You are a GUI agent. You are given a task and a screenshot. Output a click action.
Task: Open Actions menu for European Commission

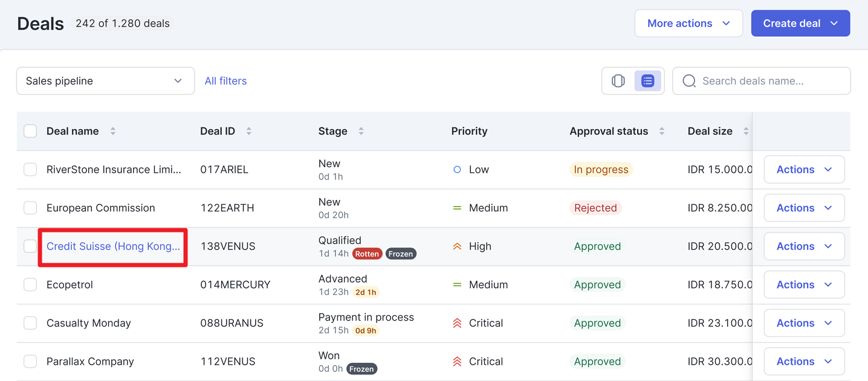pyautogui.click(x=804, y=208)
